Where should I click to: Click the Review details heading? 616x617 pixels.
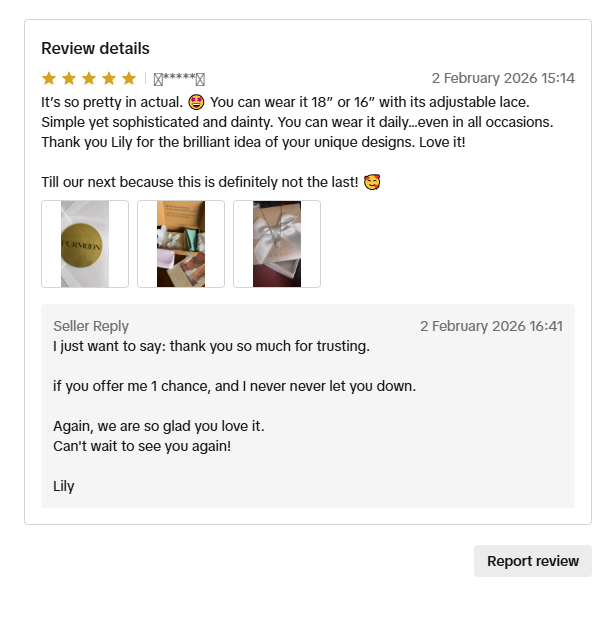coord(95,48)
